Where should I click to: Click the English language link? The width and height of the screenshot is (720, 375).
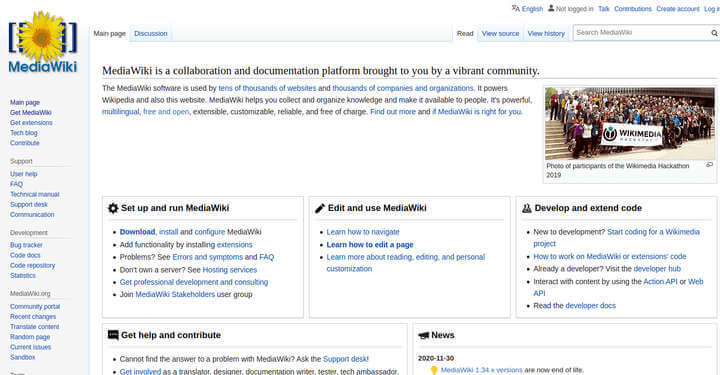click(x=532, y=9)
